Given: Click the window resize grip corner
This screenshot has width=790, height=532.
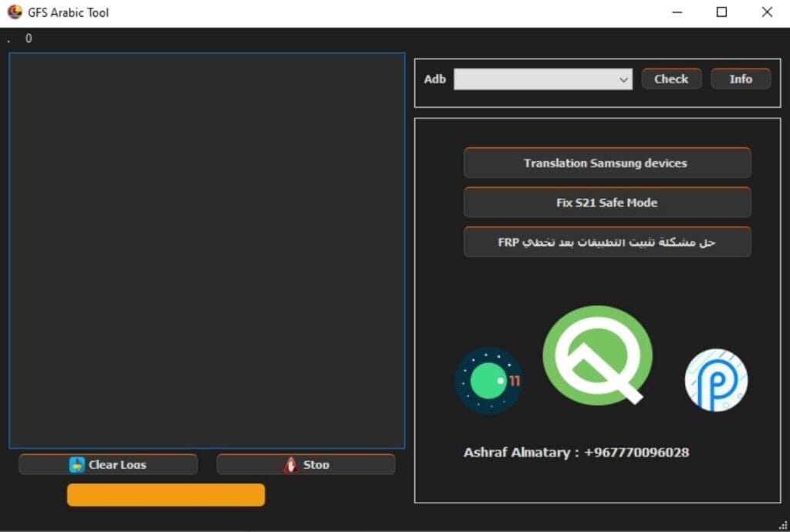Looking at the screenshot, I should pyautogui.click(x=783, y=525).
